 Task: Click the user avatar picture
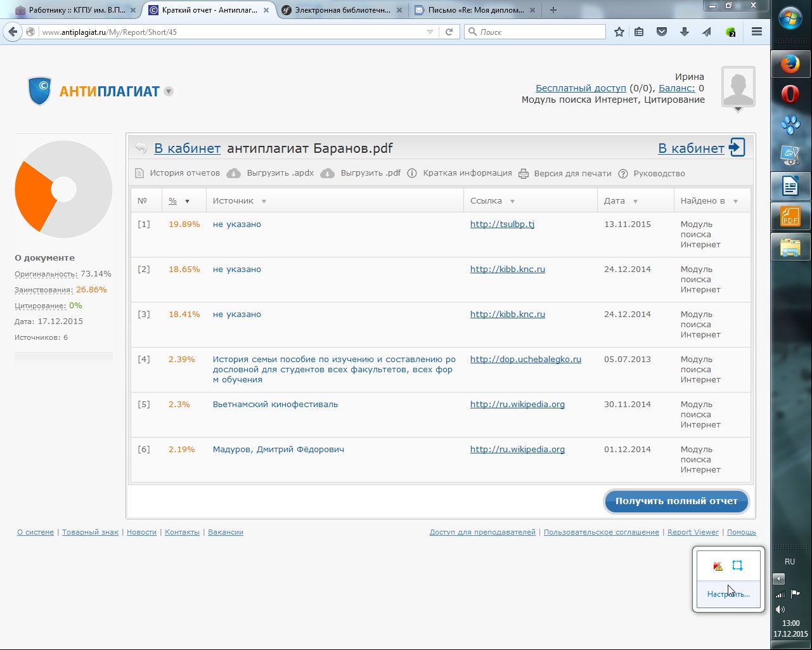pos(738,87)
